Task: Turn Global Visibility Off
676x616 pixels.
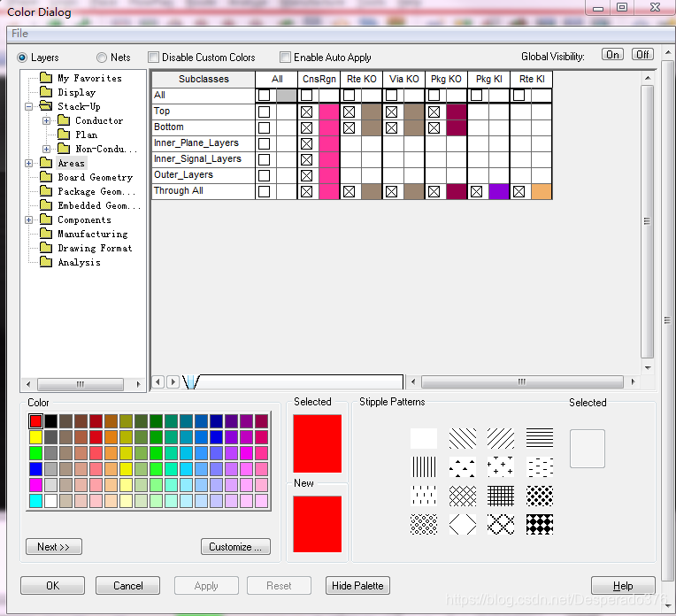Action: [642, 55]
